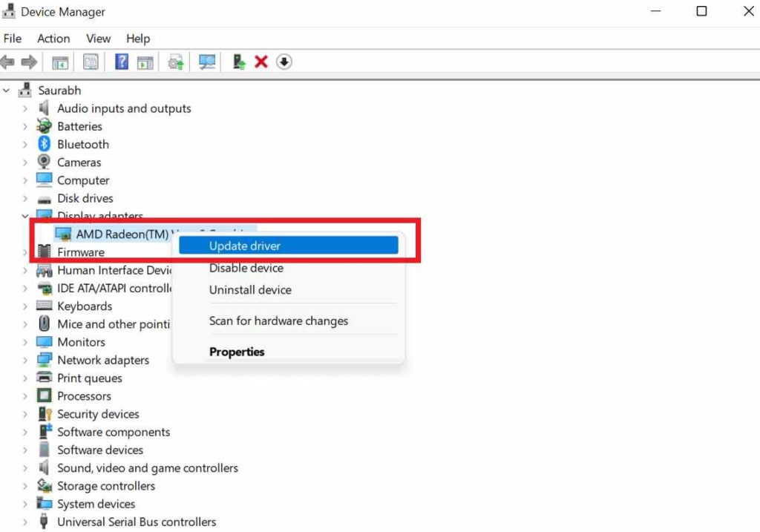Click the AMD Radeon adapter icon
The height and width of the screenshot is (532, 760).
[63, 234]
